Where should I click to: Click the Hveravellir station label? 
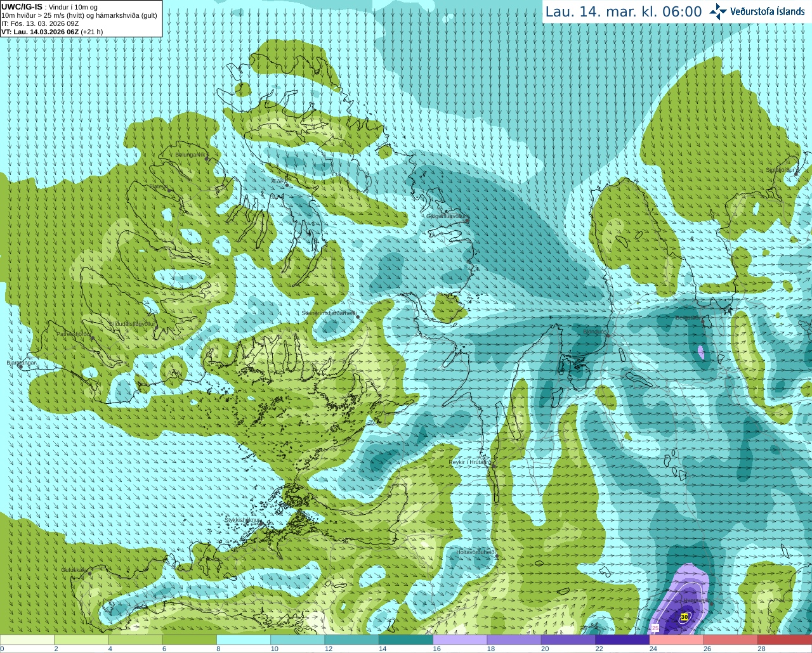coord(696,600)
